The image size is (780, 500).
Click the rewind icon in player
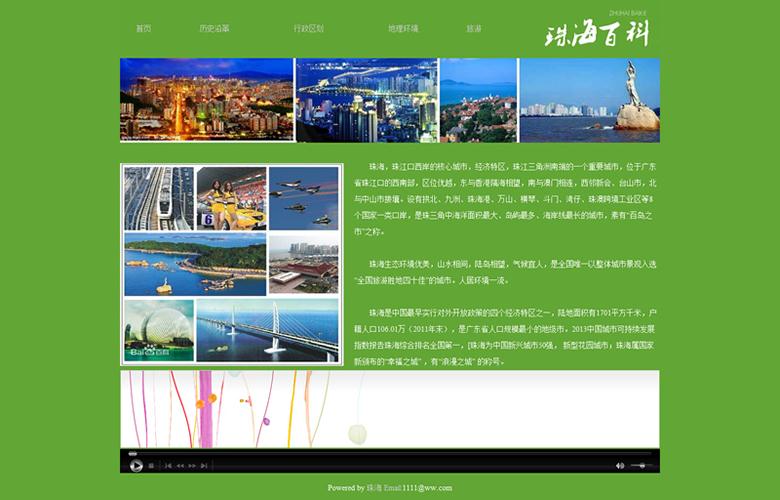[x=180, y=465]
